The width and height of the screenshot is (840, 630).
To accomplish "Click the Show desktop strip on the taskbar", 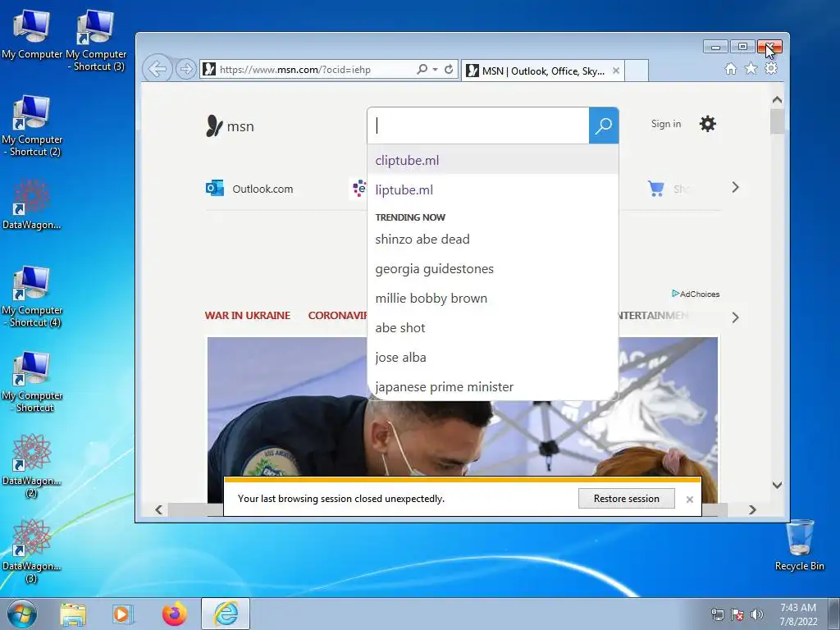I will click(x=834, y=614).
